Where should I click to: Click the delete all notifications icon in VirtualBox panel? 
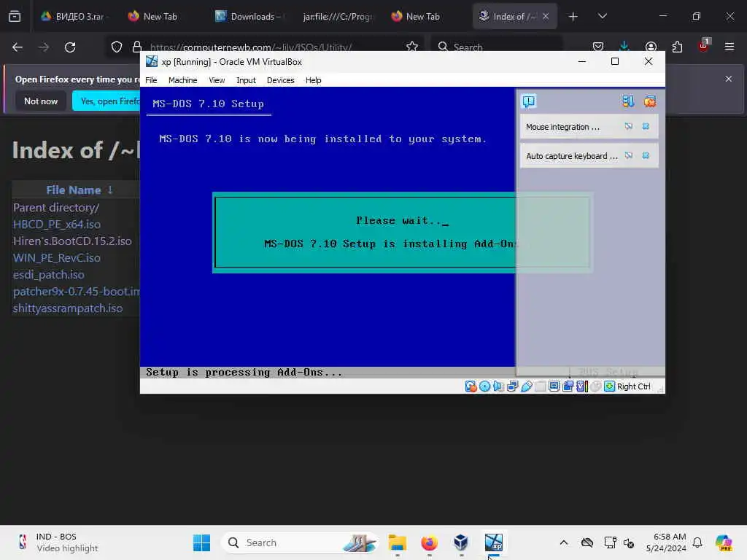[x=650, y=101]
